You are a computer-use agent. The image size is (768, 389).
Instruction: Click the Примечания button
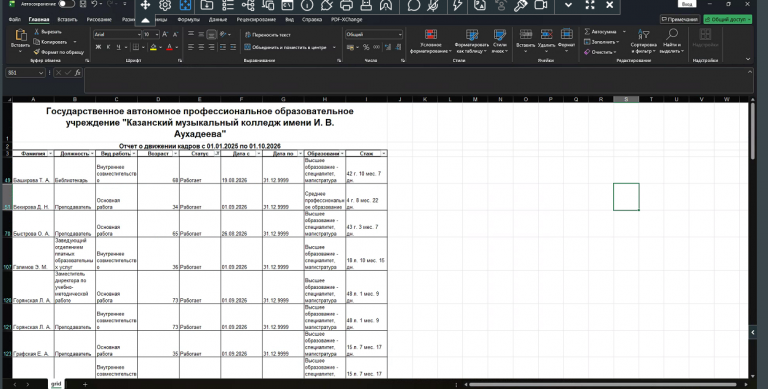point(679,20)
